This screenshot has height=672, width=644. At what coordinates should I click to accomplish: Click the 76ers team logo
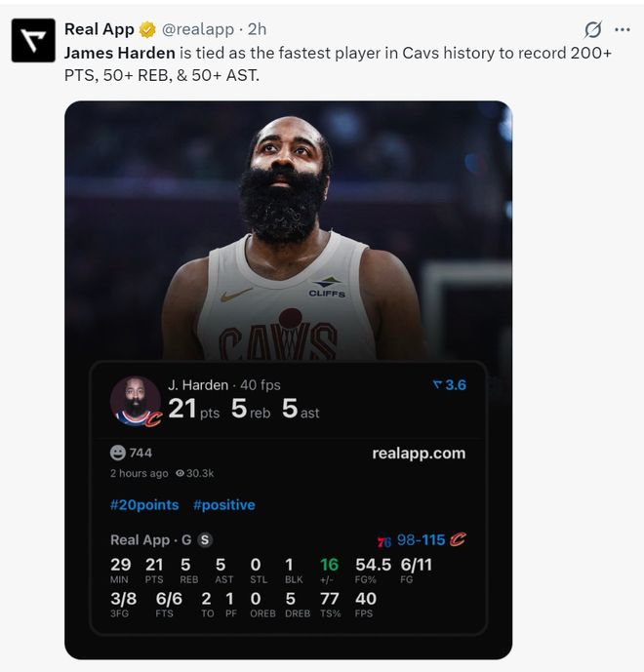pos(383,540)
